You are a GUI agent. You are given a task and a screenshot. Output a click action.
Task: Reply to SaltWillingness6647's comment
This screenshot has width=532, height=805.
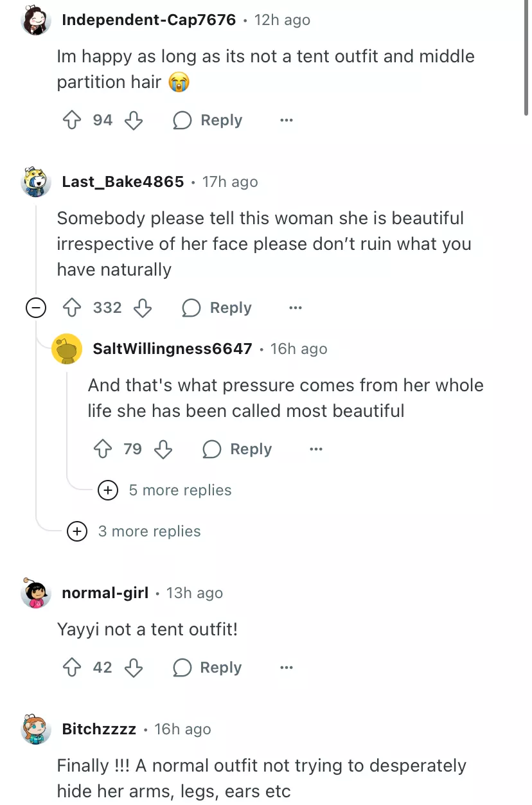click(x=238, y=449)
